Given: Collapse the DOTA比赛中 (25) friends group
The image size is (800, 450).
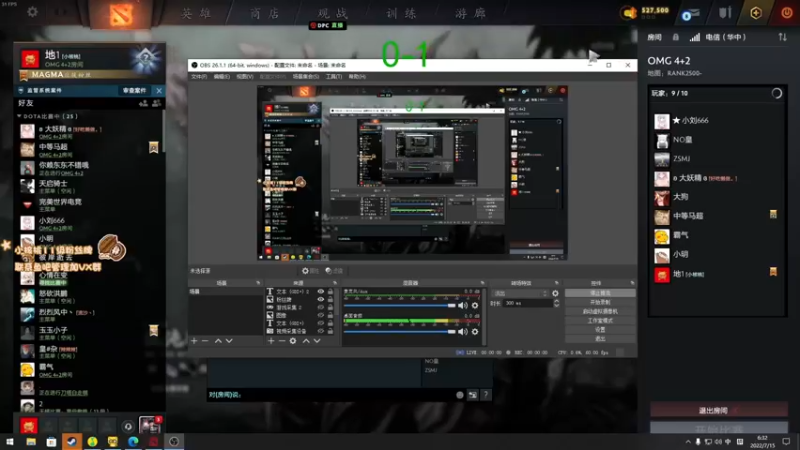Looking at the screenshot, I should (19, 116).
